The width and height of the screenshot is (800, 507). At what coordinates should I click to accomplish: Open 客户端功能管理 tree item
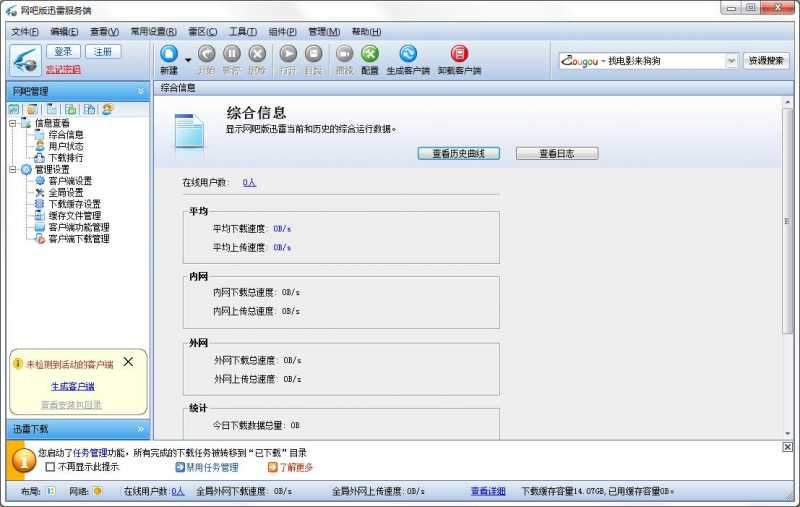coord(79,227)
